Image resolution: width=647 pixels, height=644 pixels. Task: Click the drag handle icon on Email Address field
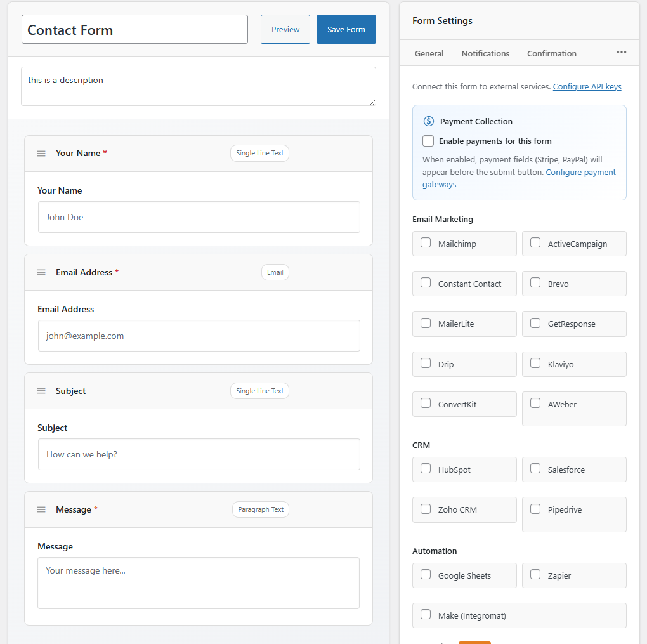tap(41, 272)
